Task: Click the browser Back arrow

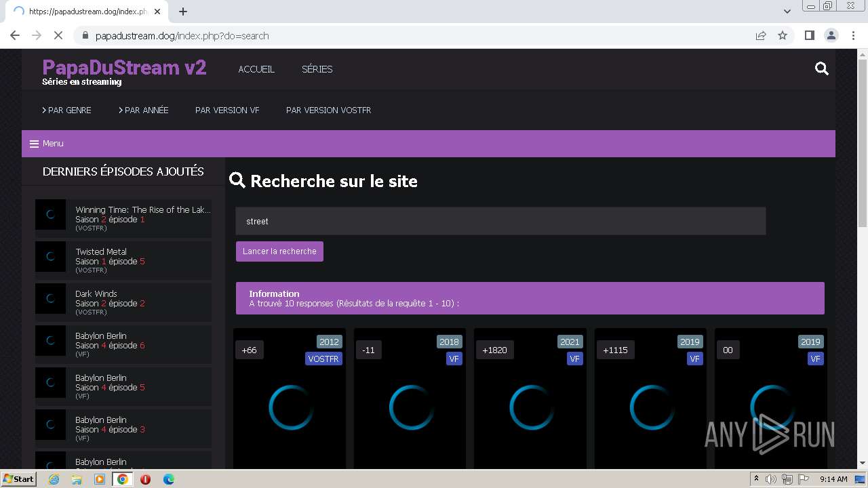Action: coord(15,35)
